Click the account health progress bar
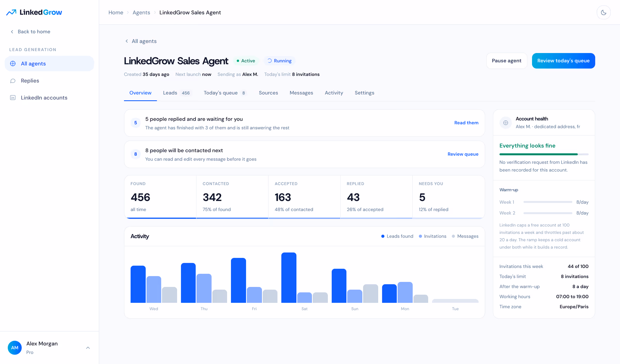This screenshot has width=620, height=364. [544, 154]
